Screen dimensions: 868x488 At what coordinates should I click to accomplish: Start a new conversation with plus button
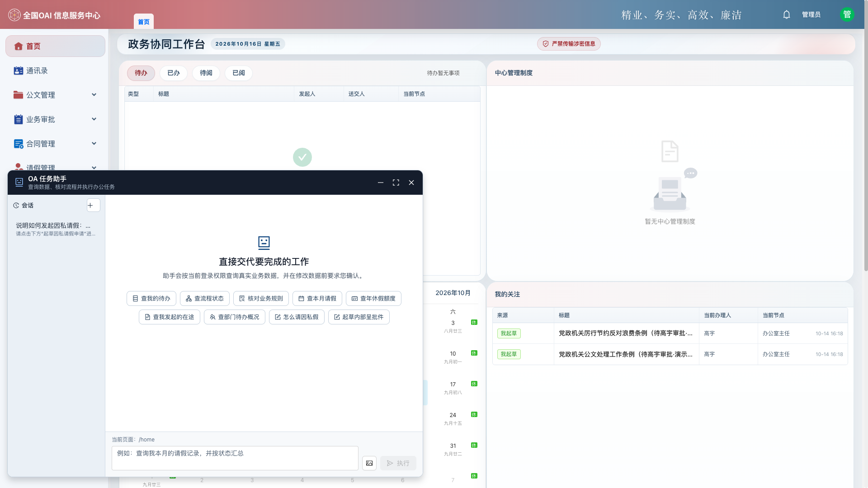click(x=93, y=205)
